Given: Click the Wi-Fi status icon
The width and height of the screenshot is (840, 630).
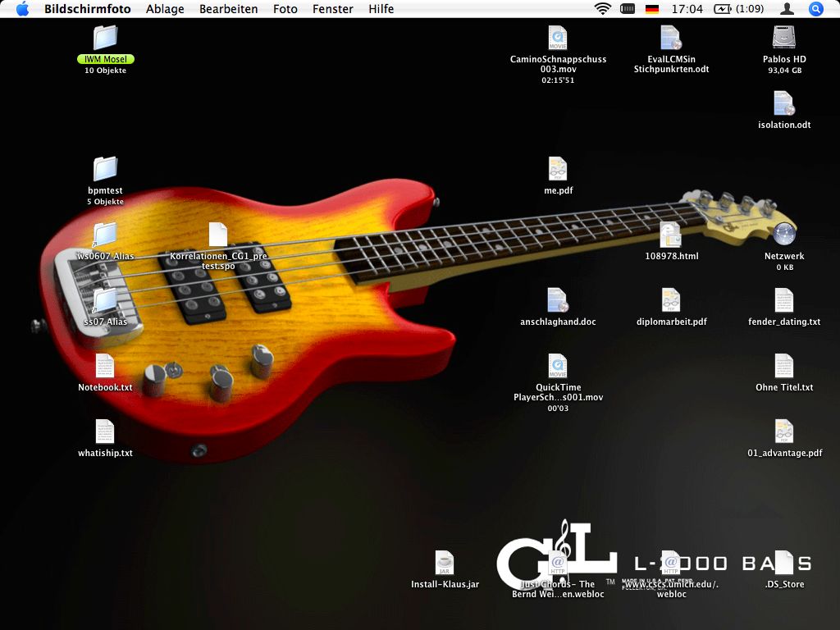Looking at the screenshot, I should tap(603, 8).
